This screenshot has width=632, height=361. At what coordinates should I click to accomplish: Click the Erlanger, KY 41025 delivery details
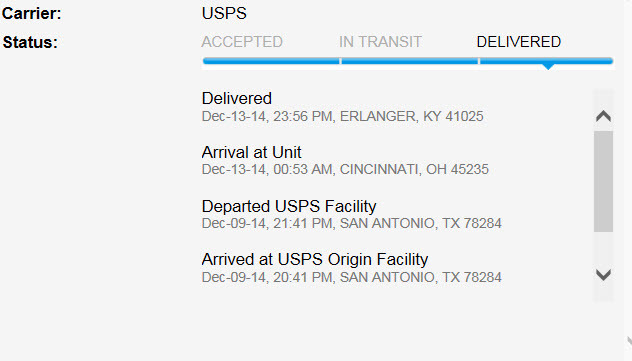pyautogui.click(x=343, y=116)
